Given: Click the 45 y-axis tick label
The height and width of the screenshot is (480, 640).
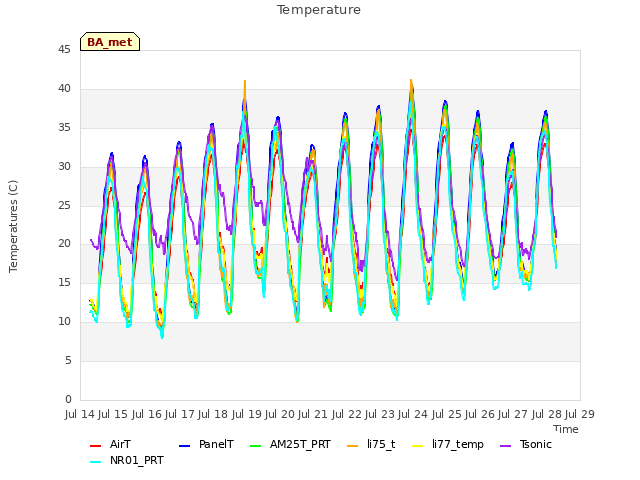Looking at the screenshot, I should pos(64,49).
